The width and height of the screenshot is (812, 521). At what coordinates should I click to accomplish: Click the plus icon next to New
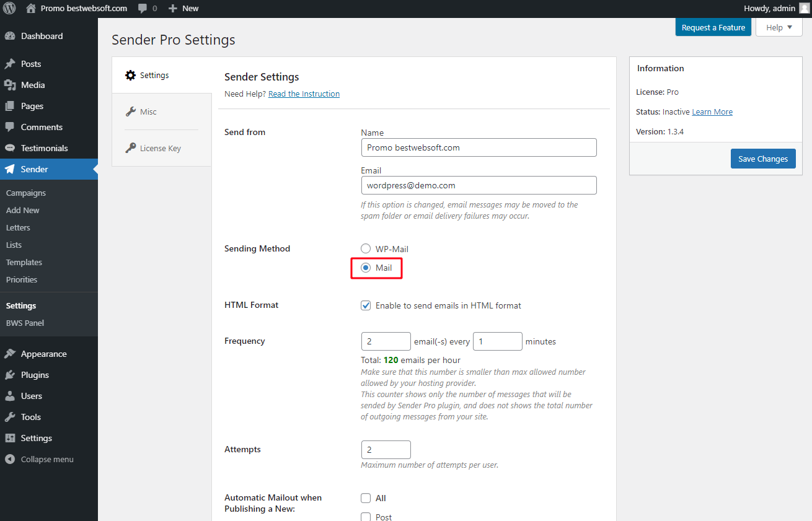[x=173, y=9]
